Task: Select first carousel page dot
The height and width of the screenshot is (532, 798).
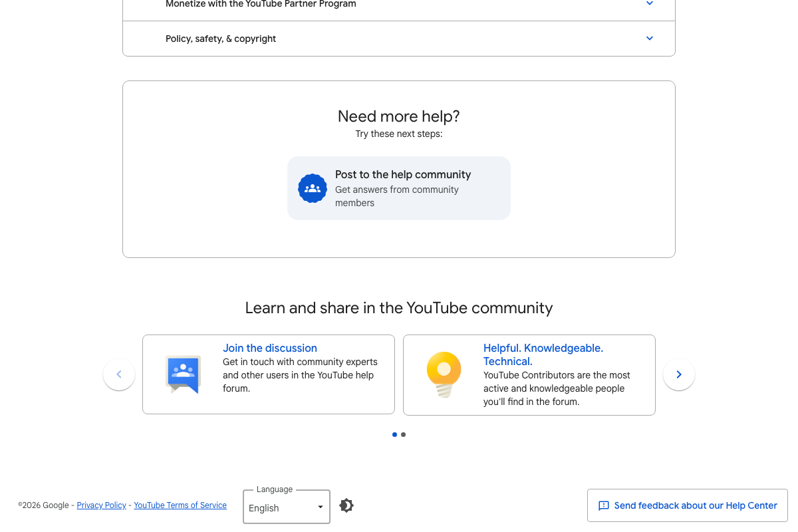Action: [394, 434]
